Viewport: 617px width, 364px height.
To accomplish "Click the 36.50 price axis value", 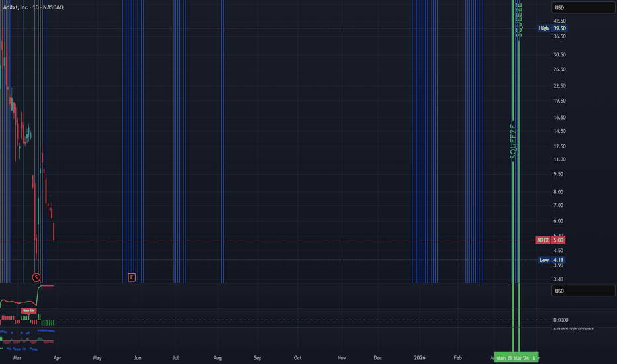I will (559, 36).
